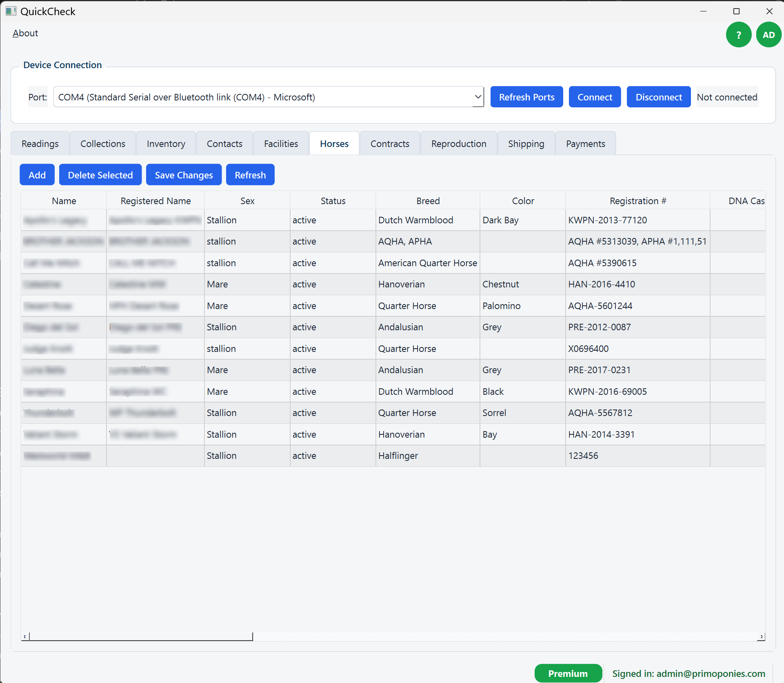Viewport: 784px width, 683px height.
Task: Open the Reproduction tab
Action: [x=459, y=144]
